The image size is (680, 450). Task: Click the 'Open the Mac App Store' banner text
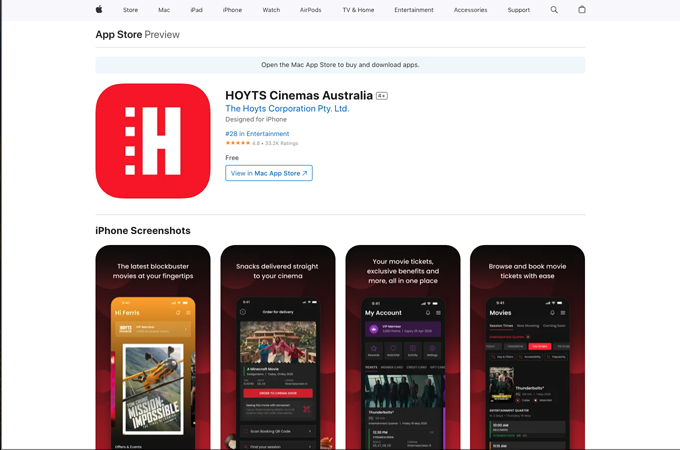(x=340, y=65)
